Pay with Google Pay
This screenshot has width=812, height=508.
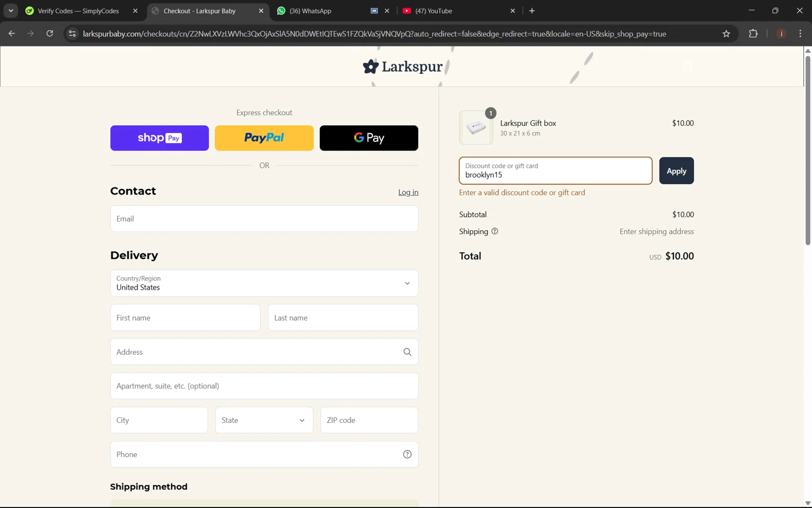click(369, 138)
